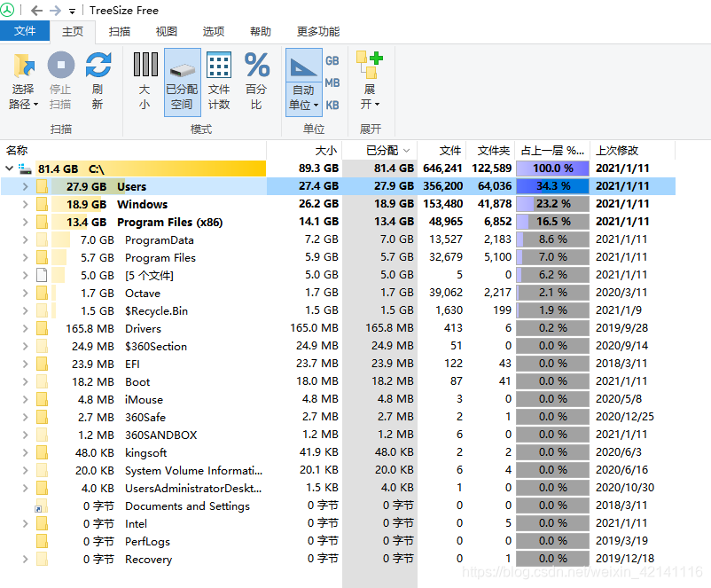Click the kingsoft folder icon
Screen dimensions: 711x588
[x=43, y=453]
